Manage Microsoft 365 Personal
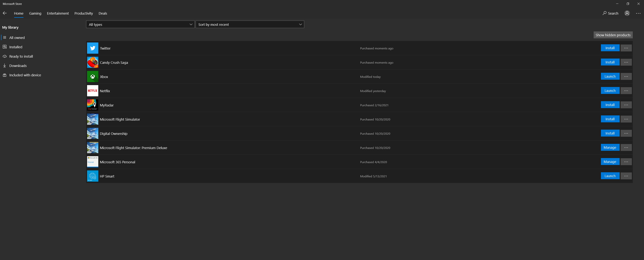The image size is (644, 260). [610, 162]
